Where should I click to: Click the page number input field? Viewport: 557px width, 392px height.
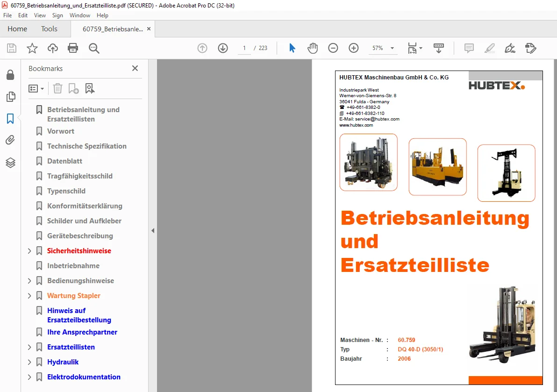point(244,48)
